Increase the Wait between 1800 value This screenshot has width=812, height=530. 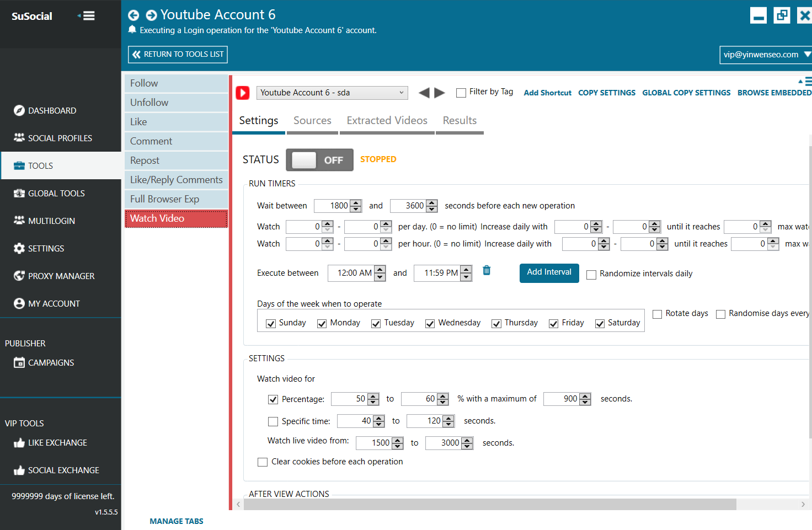[x=356, y=203]
